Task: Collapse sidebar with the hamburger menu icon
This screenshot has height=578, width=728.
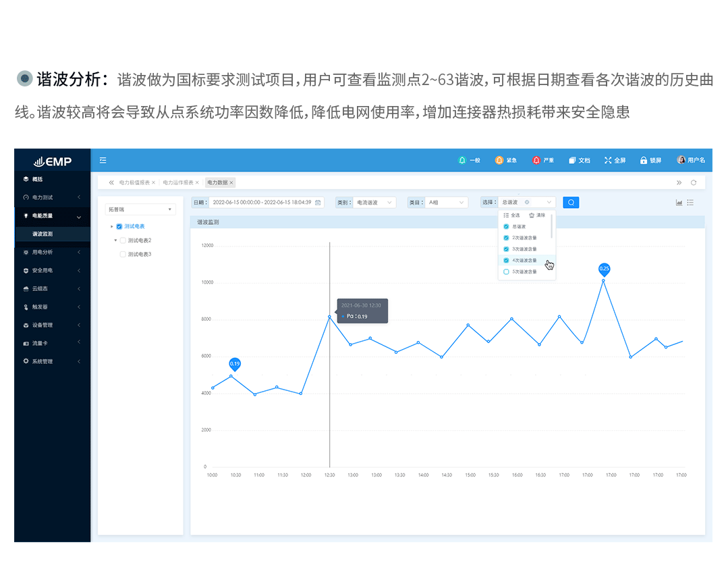Action: (103, 160)
